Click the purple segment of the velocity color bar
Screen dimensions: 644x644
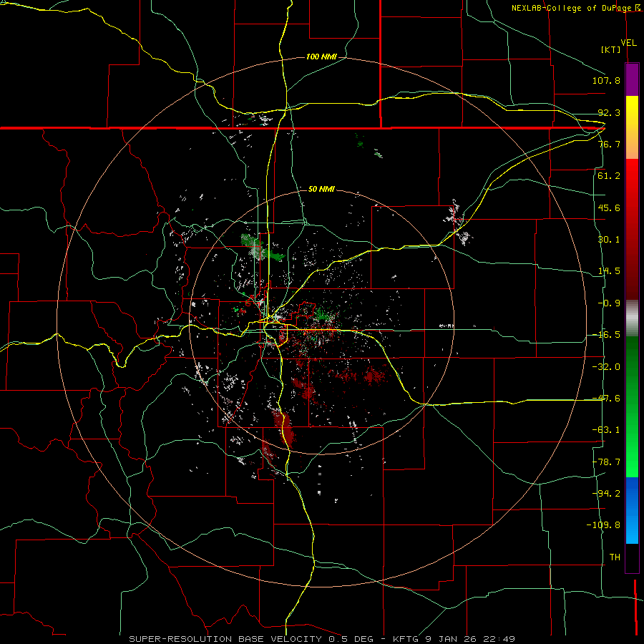[632, 79]
